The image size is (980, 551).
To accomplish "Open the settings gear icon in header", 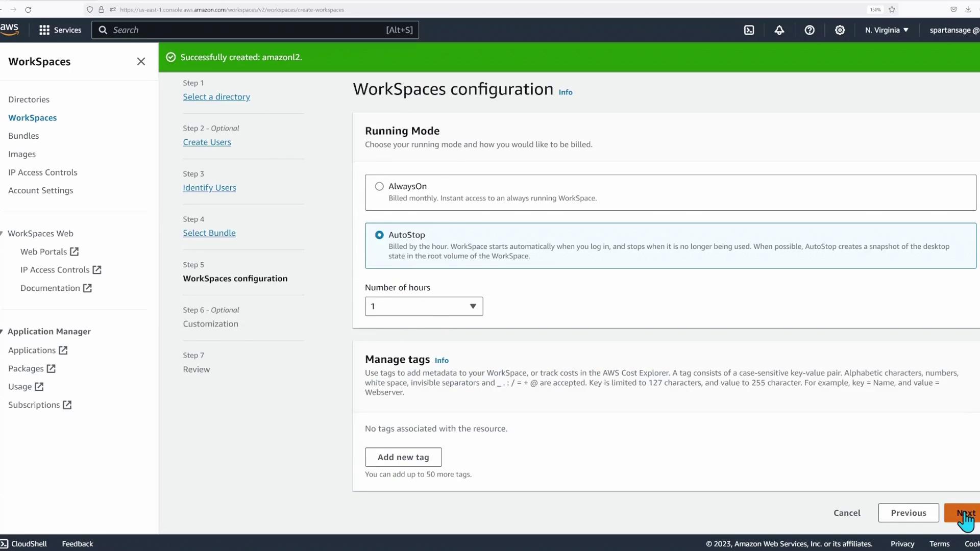I will [840, 30].
